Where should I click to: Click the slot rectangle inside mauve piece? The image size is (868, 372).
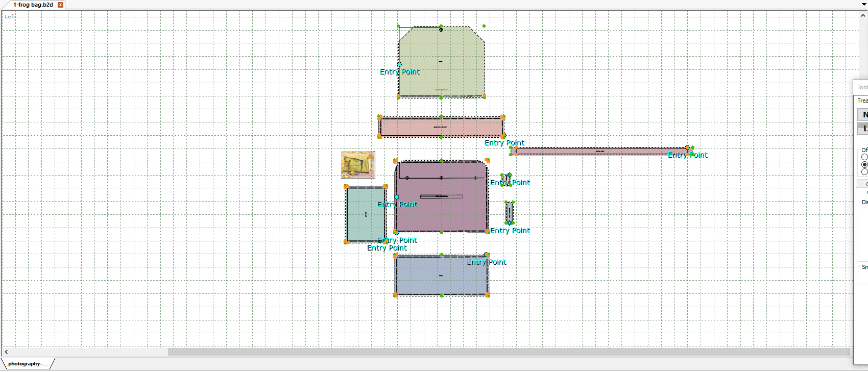[x=442, y=196]
